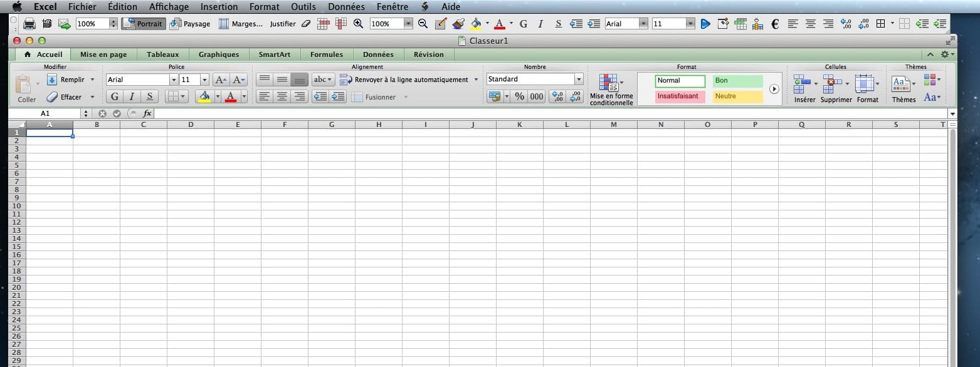Screen dimensions: 980x367
Task: Open the Insertion menu in the menu bar
Action: [x=219, y=7]
